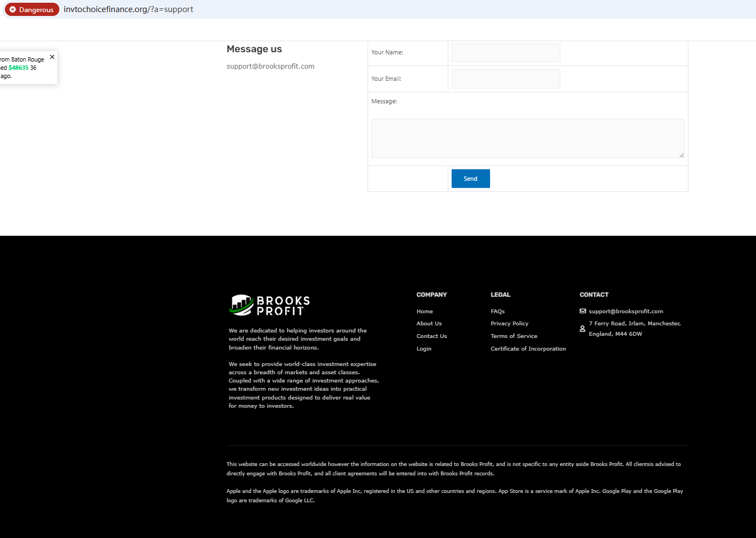Open Terms of Service link
Image resolution: width=756 pixels, height=538 pixels.
point(514,336)
